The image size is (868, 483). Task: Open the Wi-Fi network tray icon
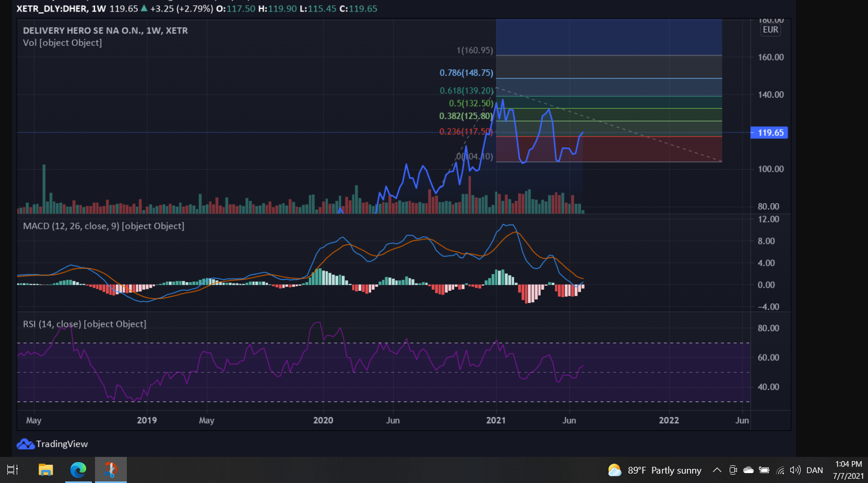click(780, 470)
